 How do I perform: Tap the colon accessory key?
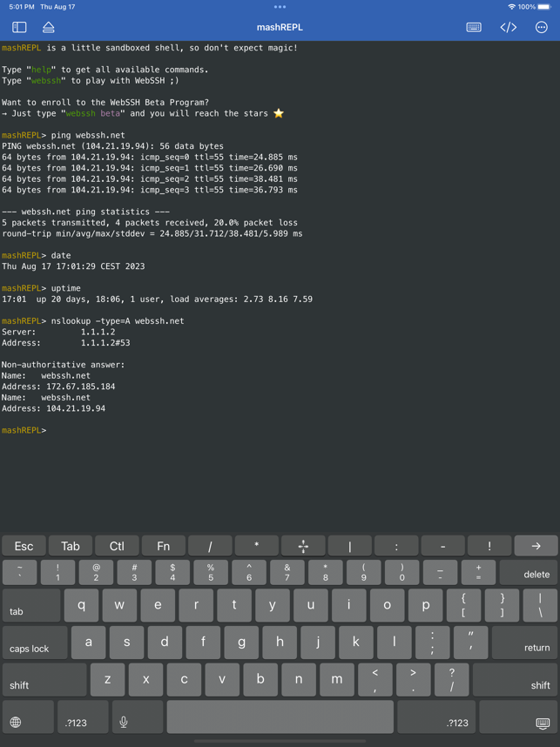[x=396, y=546]
